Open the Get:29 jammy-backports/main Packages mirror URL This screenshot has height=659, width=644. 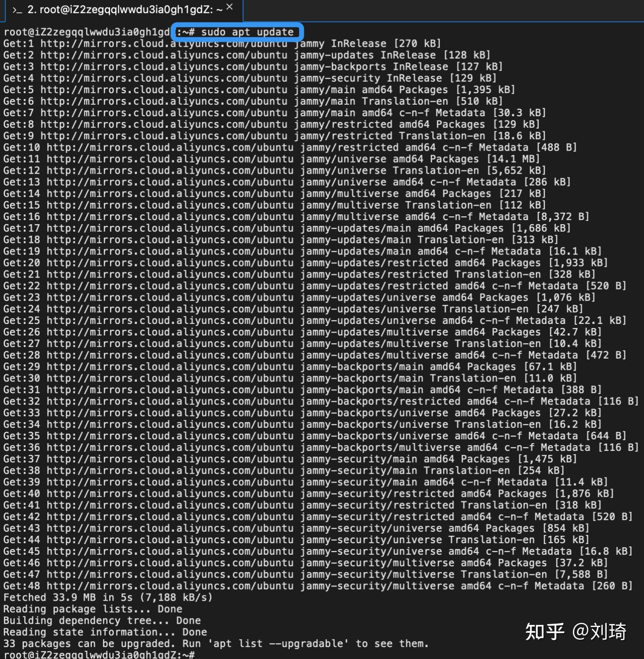170,367
